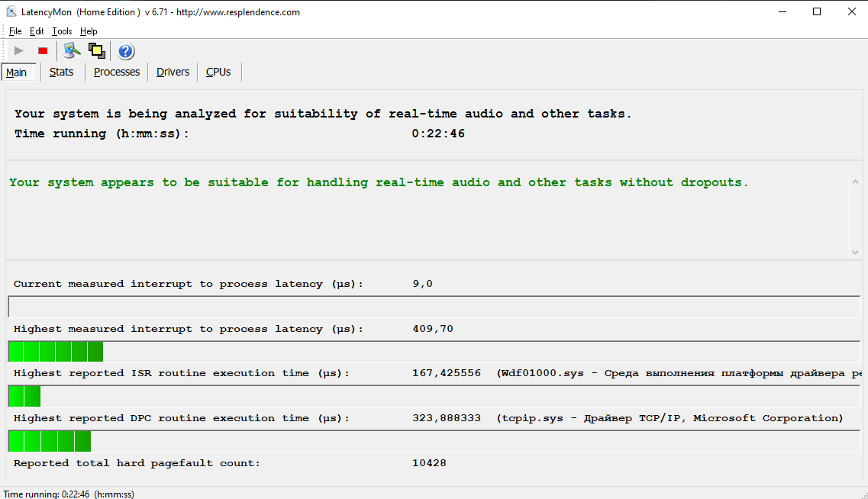868x499 pixels.
Task: Click the LatencyMon title bar app icon
Action: tap(11, 11)
